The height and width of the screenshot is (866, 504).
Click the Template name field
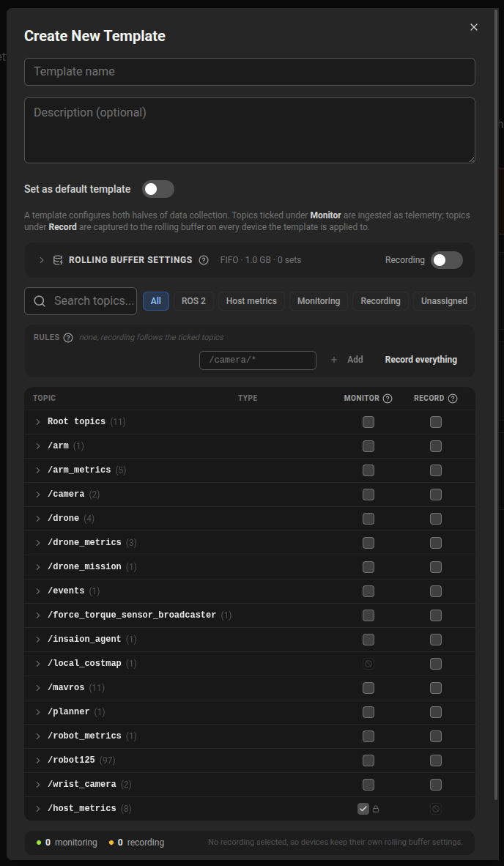click(x=250, y=72)
